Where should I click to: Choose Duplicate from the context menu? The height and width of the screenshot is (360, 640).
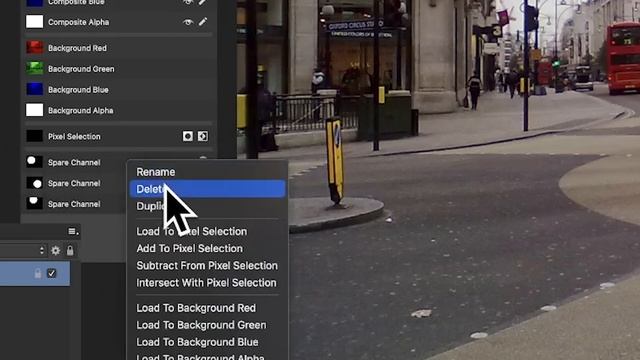207,206
